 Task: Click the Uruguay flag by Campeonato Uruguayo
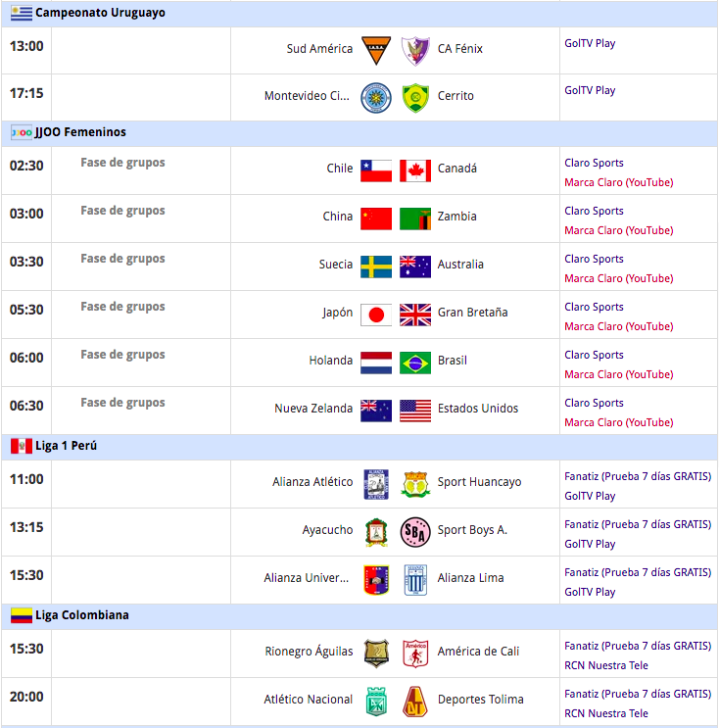coord(22,13)
